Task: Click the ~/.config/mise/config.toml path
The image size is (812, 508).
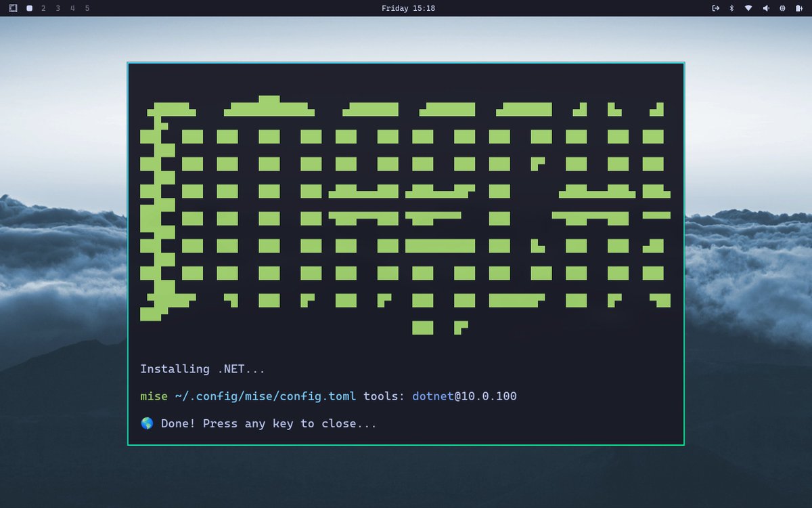Action: click(265, 396)
